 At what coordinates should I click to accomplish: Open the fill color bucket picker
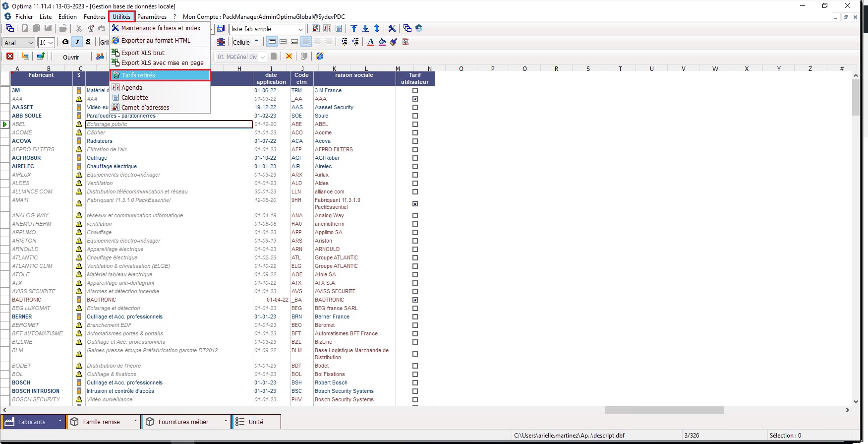pyautogui.click(x=382, y=42)
